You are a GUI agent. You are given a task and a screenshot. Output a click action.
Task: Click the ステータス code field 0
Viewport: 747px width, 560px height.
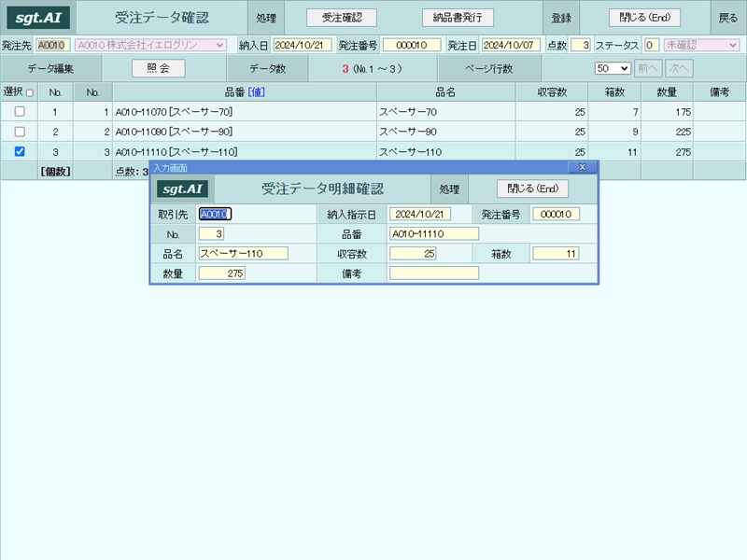pos(651,45)
